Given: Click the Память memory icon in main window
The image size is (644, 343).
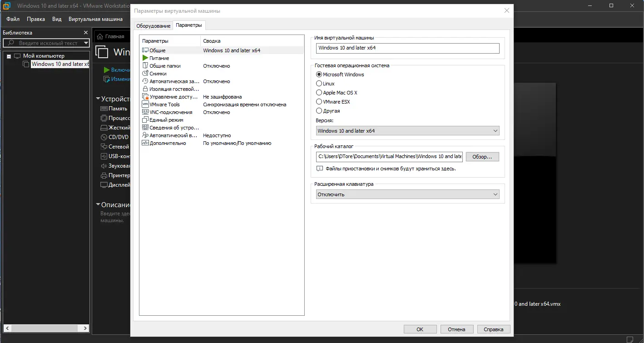Looking at the screenshot, I should (x=104, y=109).
